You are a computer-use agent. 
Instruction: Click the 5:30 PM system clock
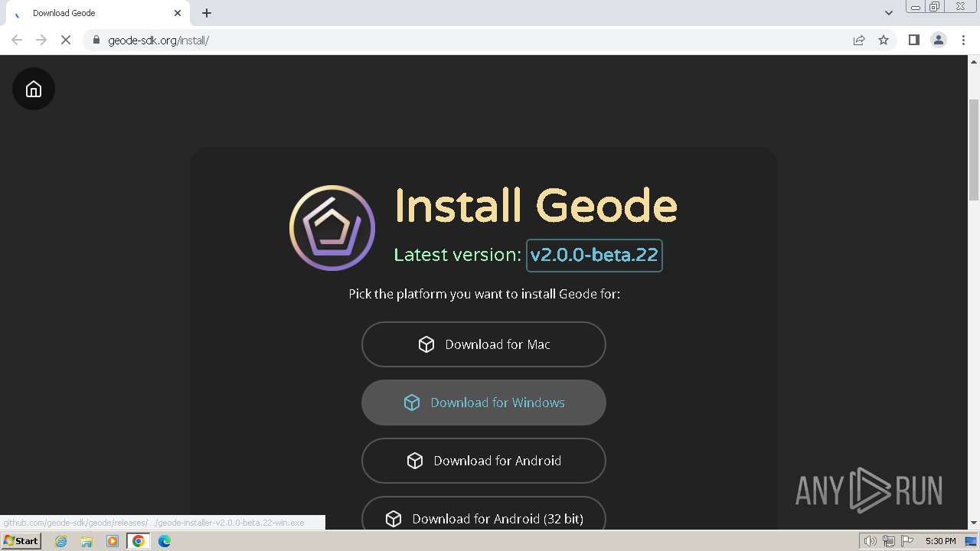coord(940,541)
